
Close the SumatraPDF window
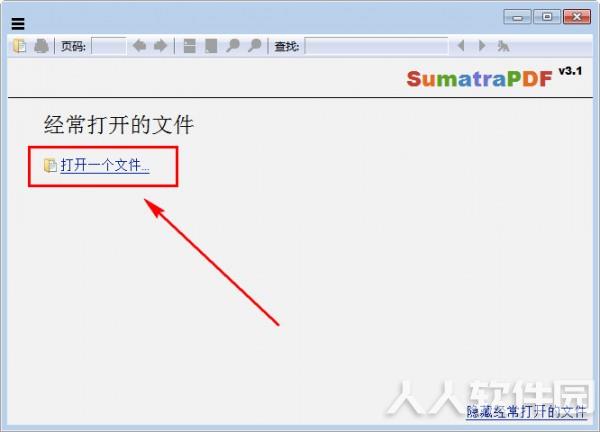tap(577, 17)
